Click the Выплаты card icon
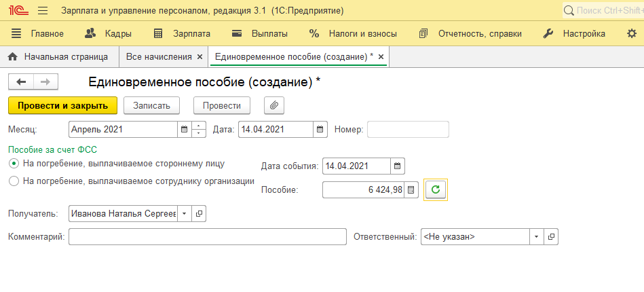644x292 pixels. pyautogui.click(x=237, y=34)
